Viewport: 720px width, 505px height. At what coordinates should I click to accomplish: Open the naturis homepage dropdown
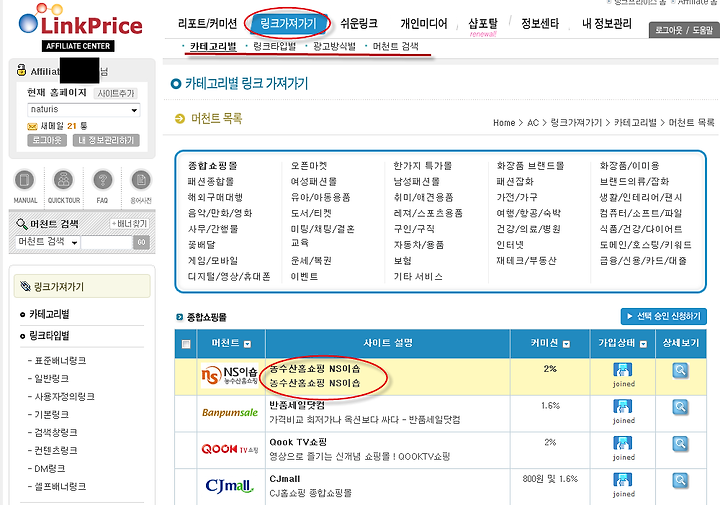click(x=84, y=110)
